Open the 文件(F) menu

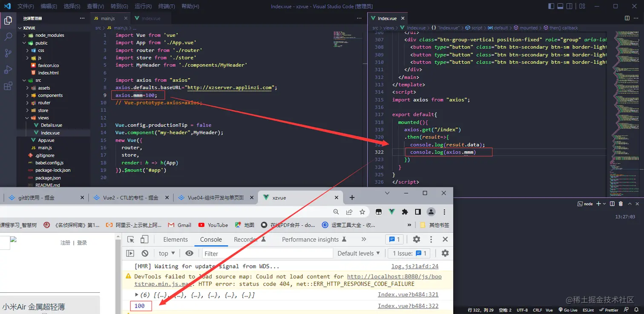coord(26,6)
